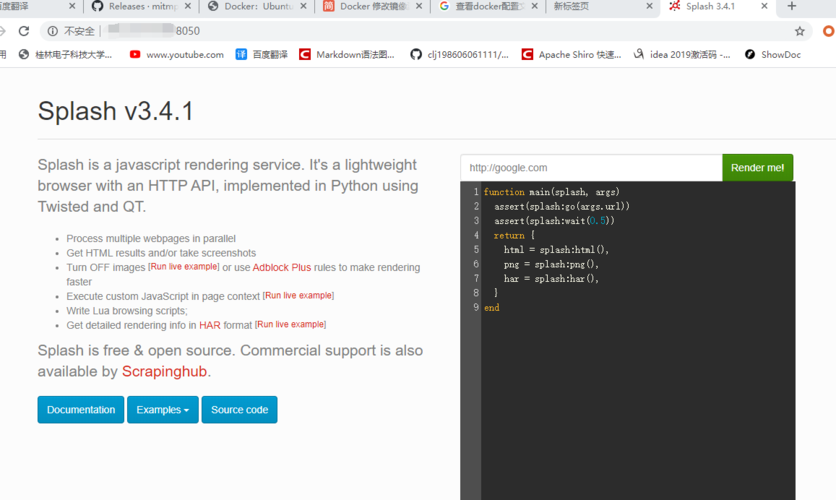Run live example for Turn OFF images
The height and width of the screenshot is (500, 836).
(184, 267)
